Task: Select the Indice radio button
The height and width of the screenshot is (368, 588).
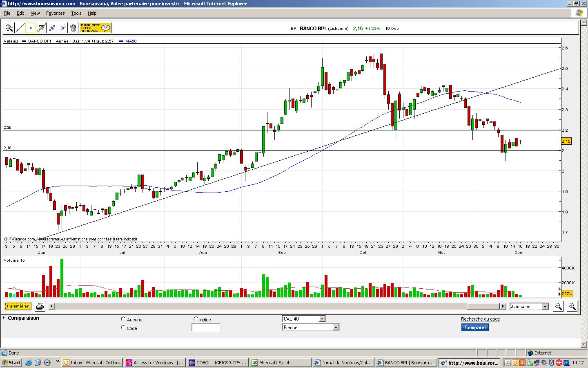Action: coord(196,319)
